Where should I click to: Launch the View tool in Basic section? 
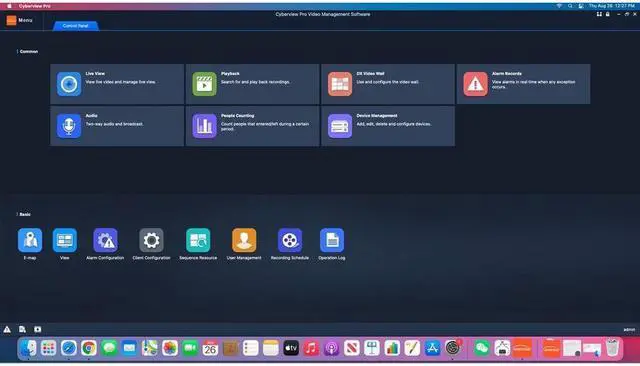click(x=64, y=240)
